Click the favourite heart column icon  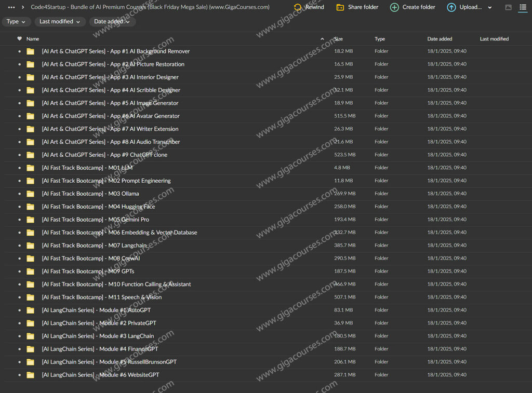[x=20, y=39]
